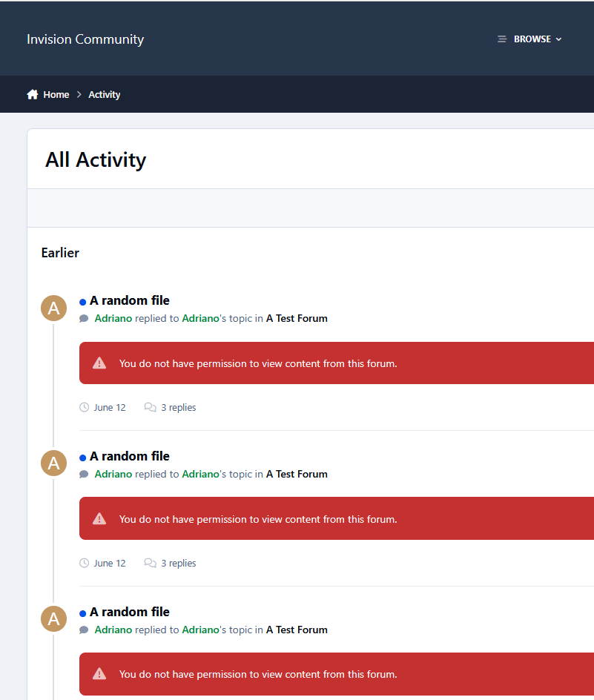This screenshot has width=594, height=700.
Task: Click the Home house icon in breadcrumb
Action: click(x=33, y=95)
